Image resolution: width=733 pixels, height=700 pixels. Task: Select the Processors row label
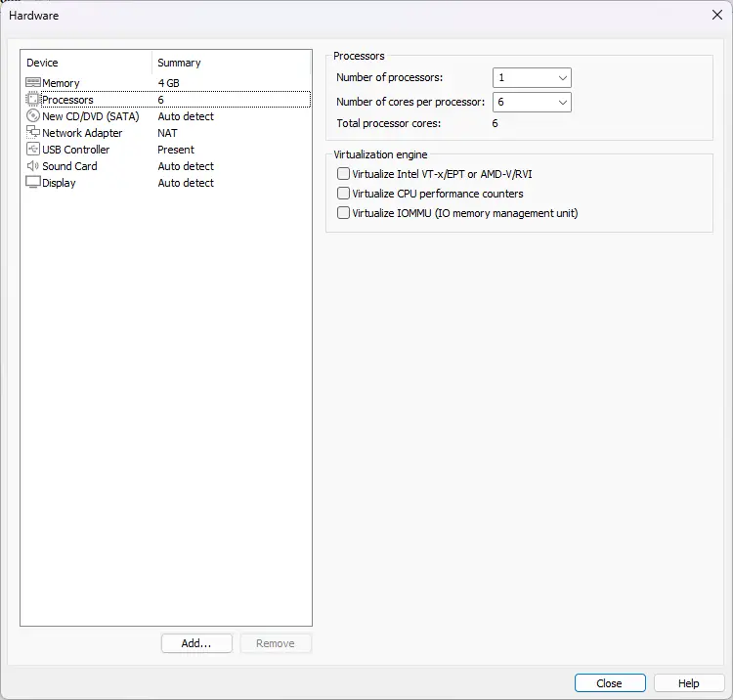tap(67, 100)
